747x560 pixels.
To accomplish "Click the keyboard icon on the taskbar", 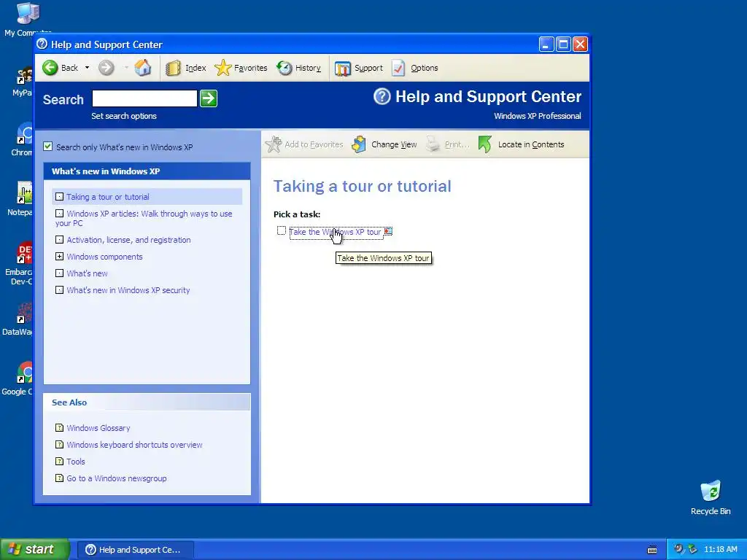I will pos(652,550).
